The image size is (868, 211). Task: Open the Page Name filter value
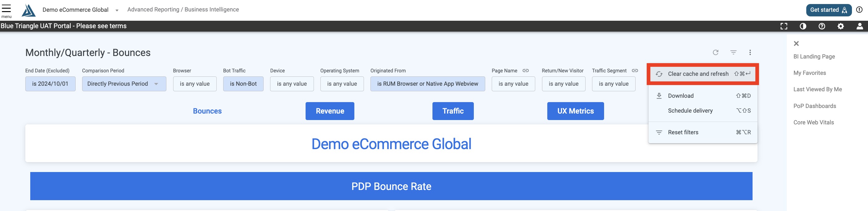coord(513,84)
